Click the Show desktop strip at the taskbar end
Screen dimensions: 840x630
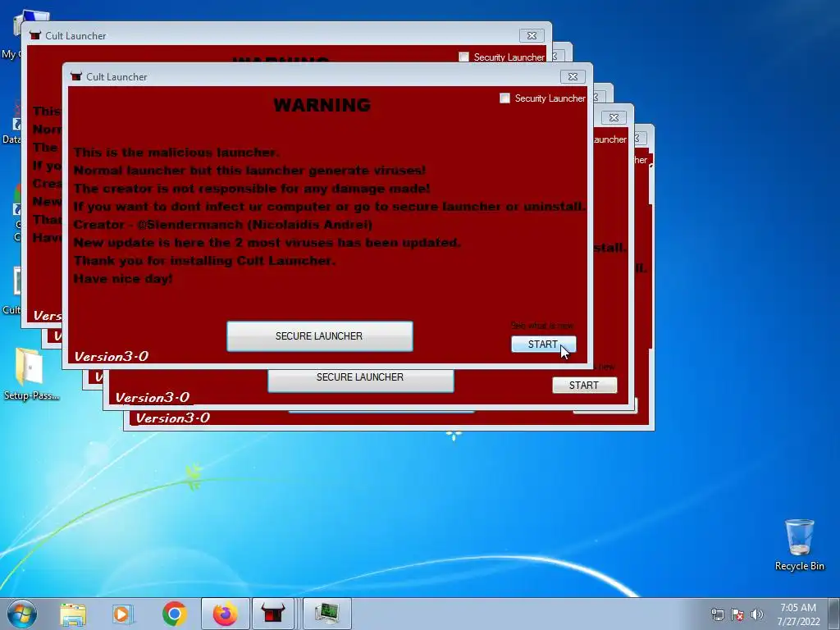[834, 614]
